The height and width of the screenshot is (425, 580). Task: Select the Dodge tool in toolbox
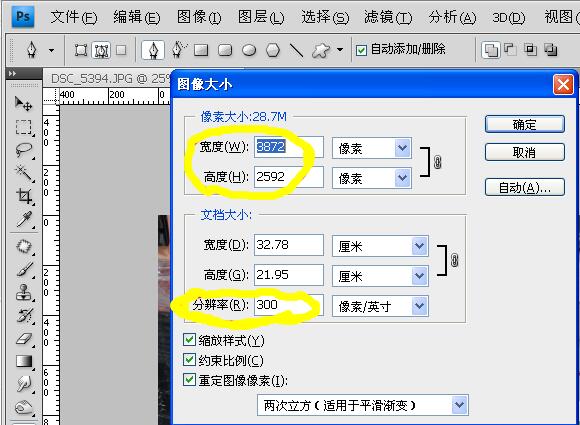[x=24, y=407]
